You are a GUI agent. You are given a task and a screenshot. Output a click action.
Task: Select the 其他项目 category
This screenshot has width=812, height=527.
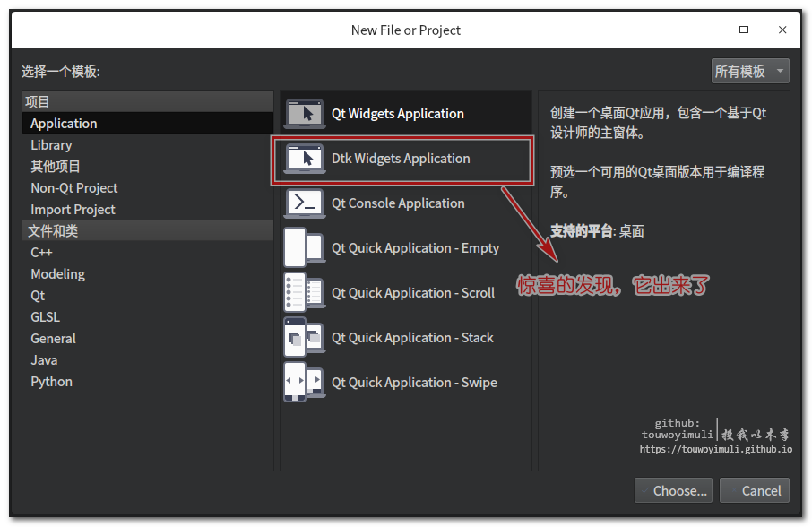pyautogui.click(x=148, y=166)
